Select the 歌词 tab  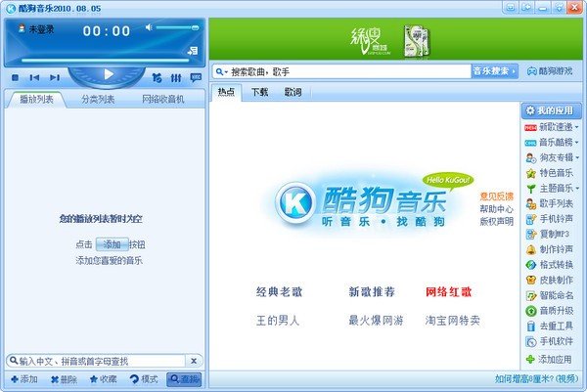293,92
